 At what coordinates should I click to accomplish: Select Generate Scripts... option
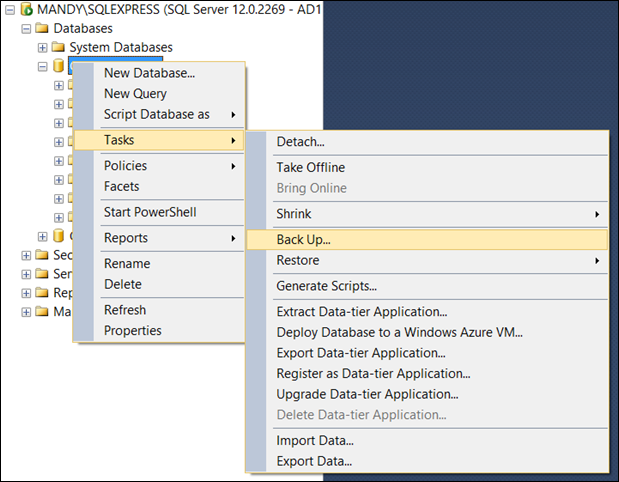tap(326, 286)
